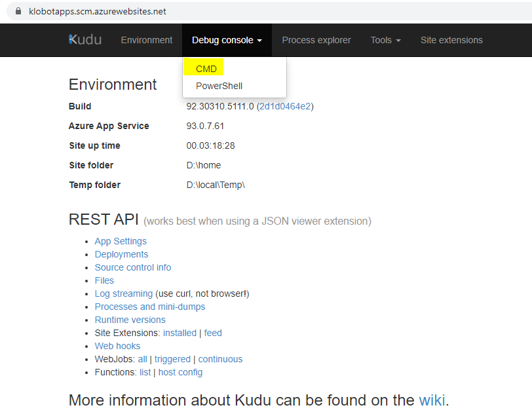
Task: Open installed Site Extensions link
Action: (180, 333)
